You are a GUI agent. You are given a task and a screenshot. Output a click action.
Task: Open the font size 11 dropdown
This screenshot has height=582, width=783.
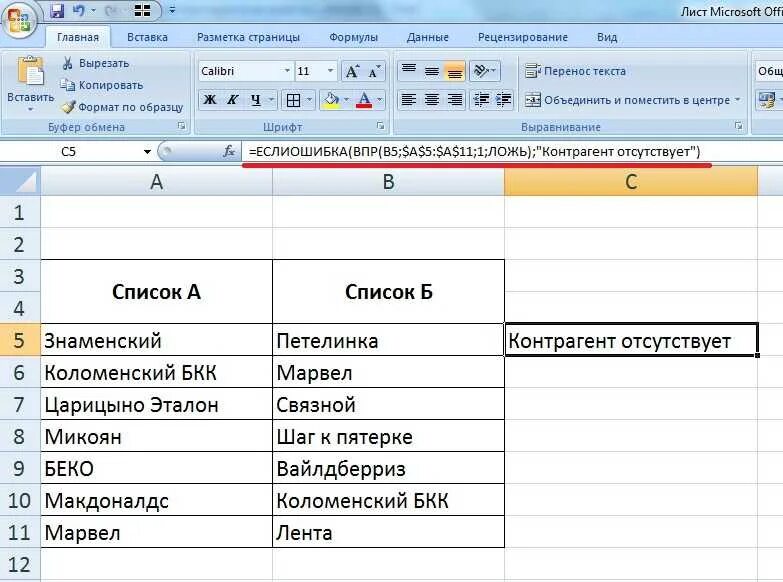coord(331,71)
